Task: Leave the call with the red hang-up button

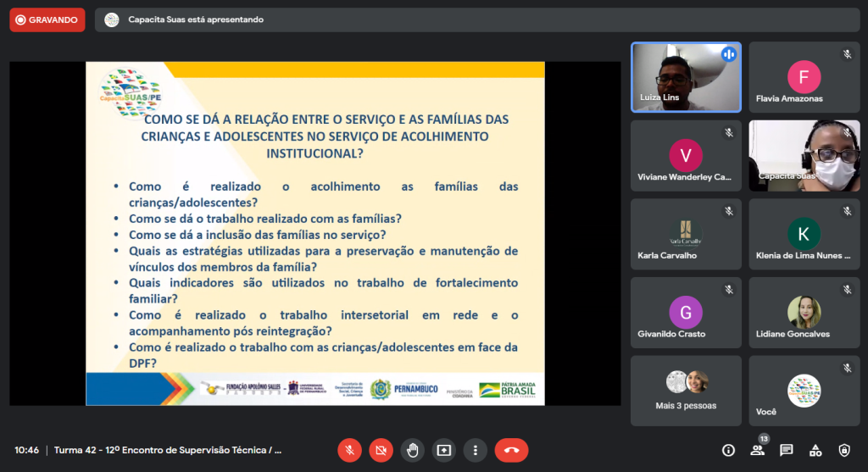Action: pos(511,450)
